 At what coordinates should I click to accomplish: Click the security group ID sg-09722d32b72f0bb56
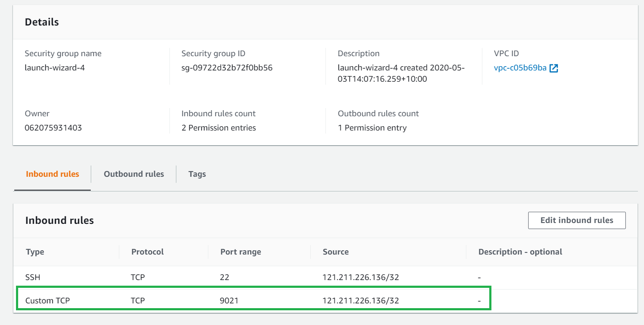pyautogui.click(x=227, y=68)
